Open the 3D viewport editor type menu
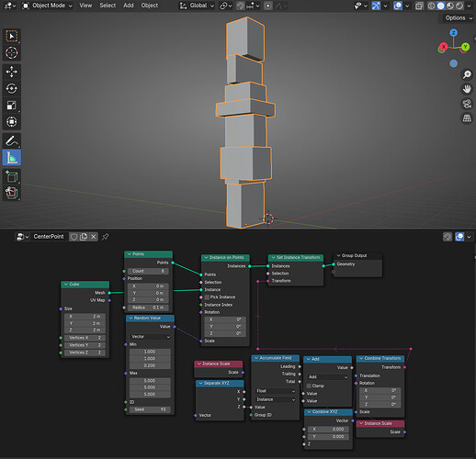The height and width of the screenshot is (459, 476). coord(10,6)
